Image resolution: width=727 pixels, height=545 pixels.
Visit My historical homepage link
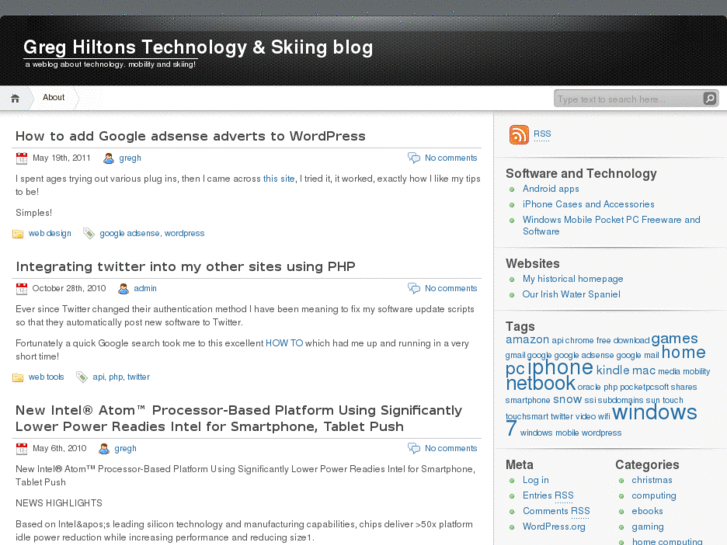point(573,279)
